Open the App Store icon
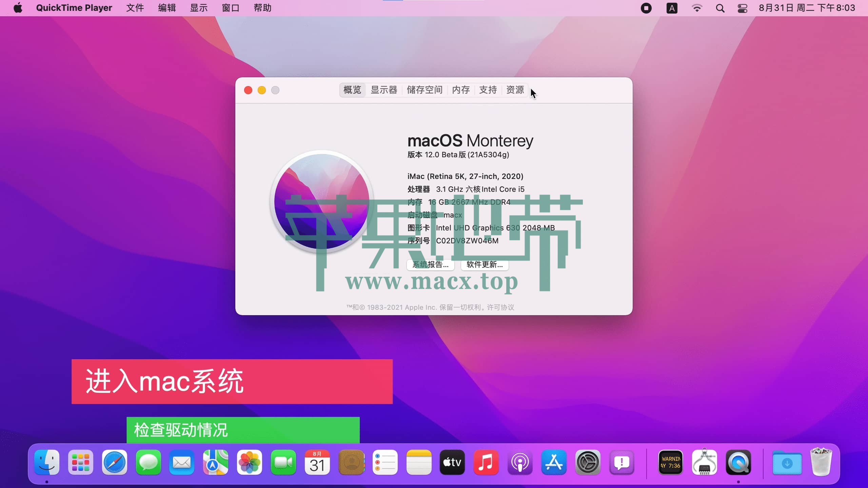Viewport: 868px width, 488px height. pyautogui.click(x=554, y=462)
